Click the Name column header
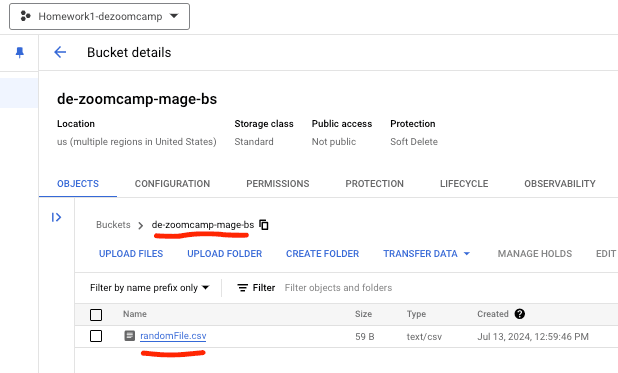This screenshot has width=618, height=373. [x=135, y=314]
